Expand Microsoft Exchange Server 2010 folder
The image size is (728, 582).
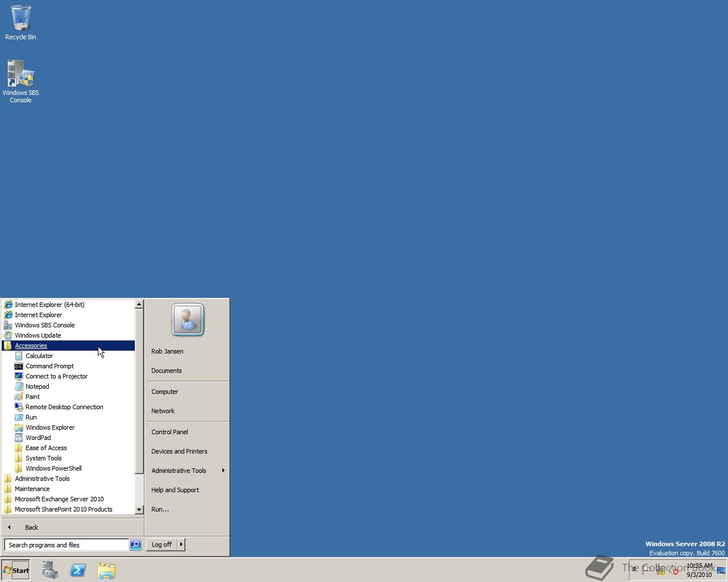(x=68, y=499)
